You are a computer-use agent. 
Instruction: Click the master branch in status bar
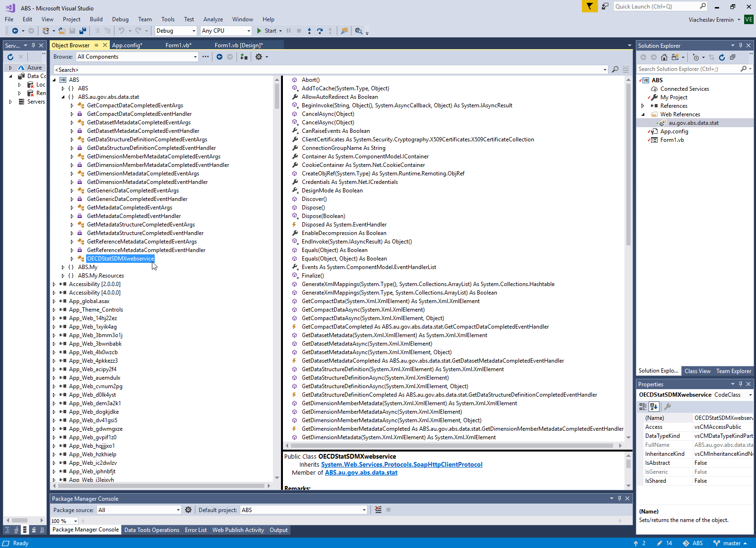pyautogui.click(x=731, y=543)
